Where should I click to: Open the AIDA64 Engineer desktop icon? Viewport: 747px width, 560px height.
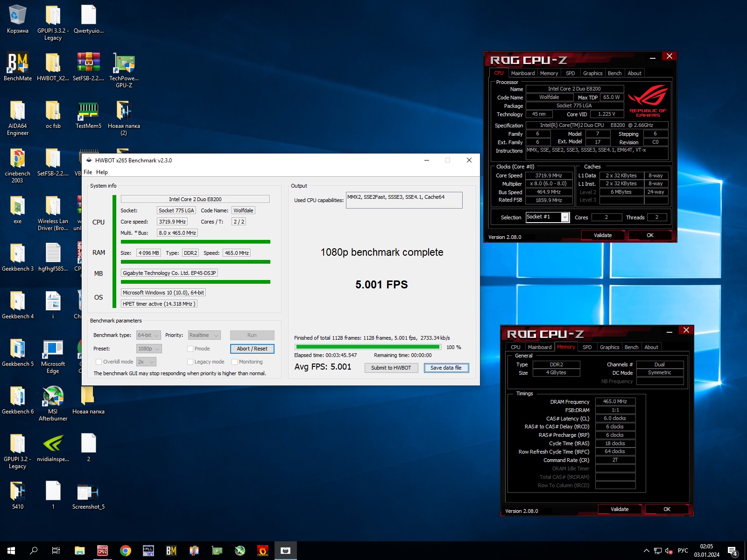coord(18,118)
